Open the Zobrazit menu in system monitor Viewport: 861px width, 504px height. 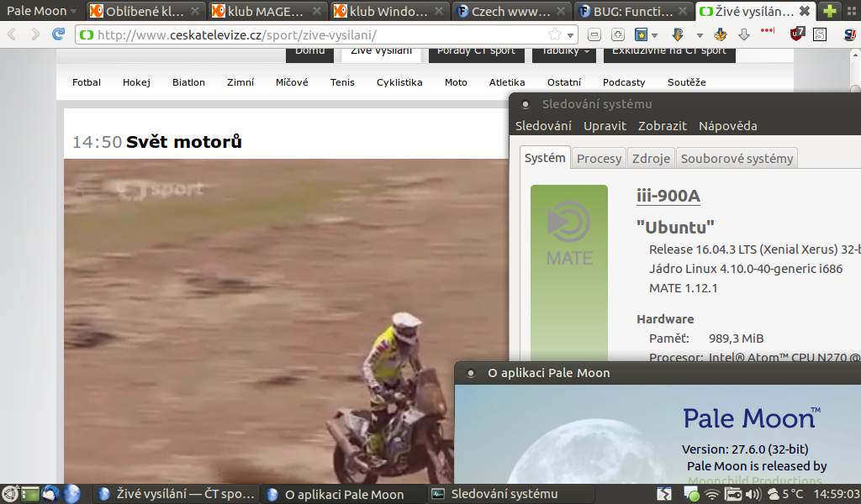663,126
